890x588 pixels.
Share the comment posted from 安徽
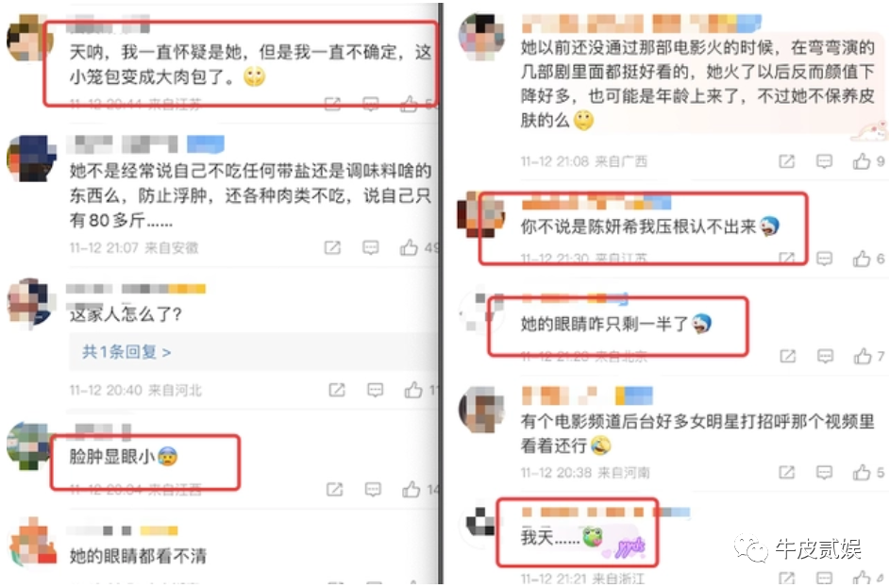332,248
